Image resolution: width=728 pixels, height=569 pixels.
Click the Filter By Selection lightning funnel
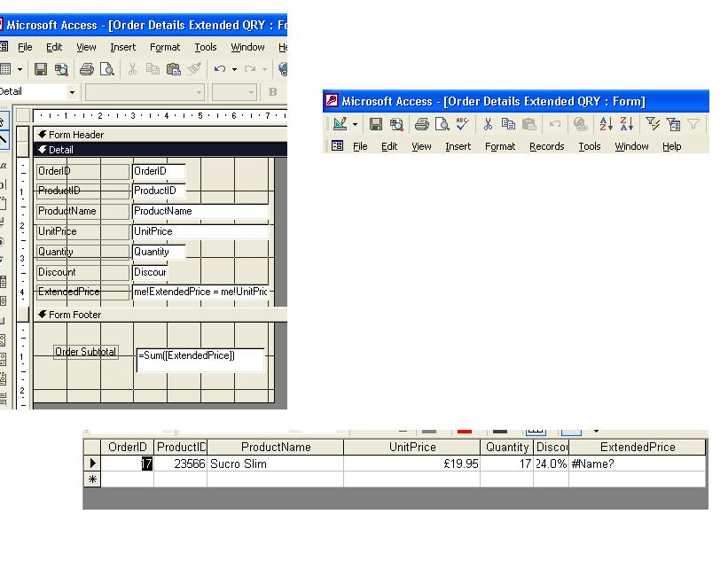click(x=653, y=124)
